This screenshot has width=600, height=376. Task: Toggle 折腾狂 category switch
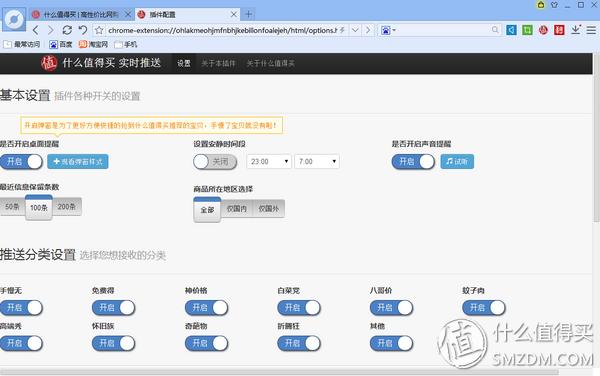pyautogui.click(x=299, y=343)
